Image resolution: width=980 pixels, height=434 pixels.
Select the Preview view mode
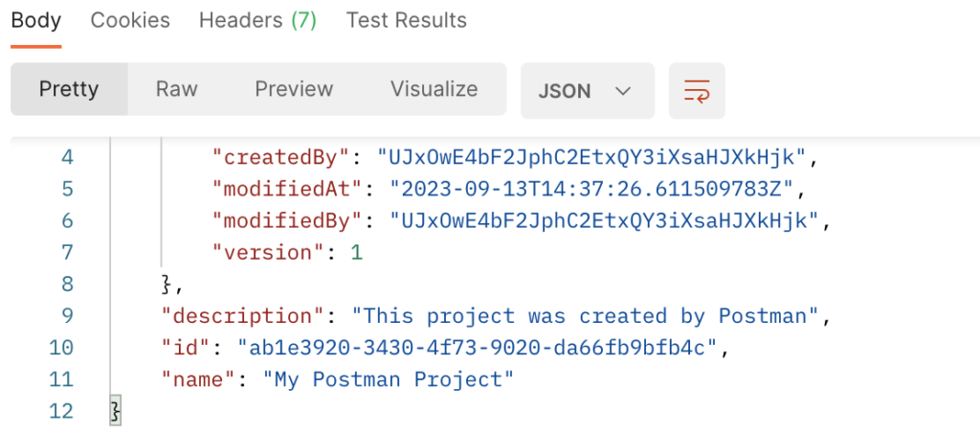(x=294, y=89)
